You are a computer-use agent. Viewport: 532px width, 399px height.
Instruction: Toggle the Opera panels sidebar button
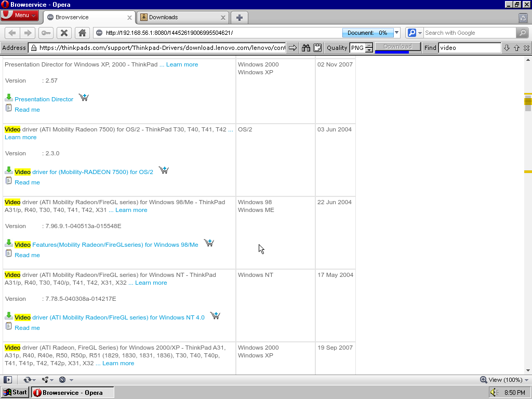[8, 380]
